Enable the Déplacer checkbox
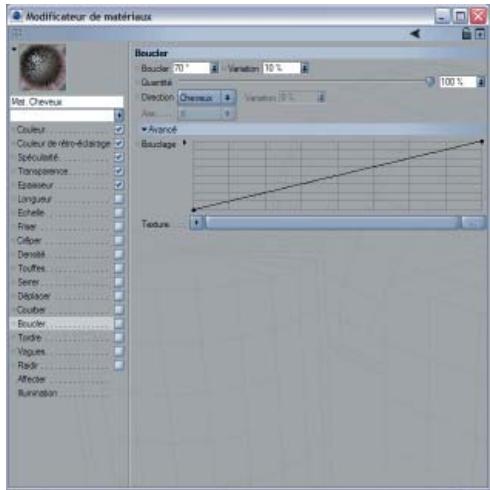This screenshot has height=490, width=490. click(119, 296)
